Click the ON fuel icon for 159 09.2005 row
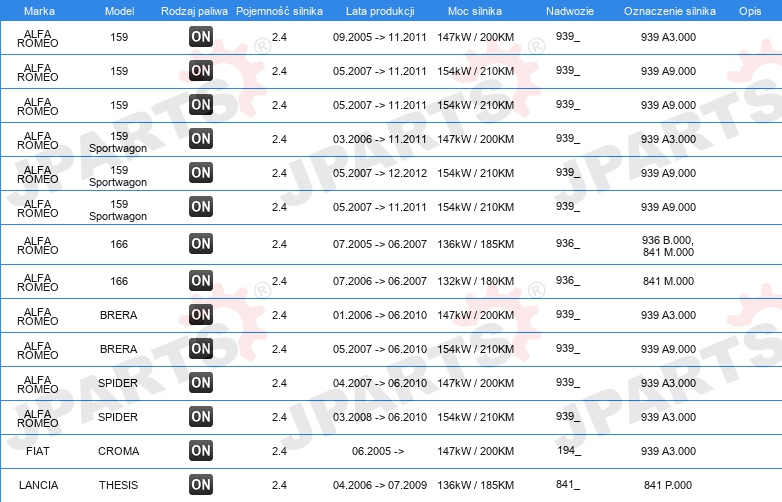The image size is (782, 502). click(201, 37)
